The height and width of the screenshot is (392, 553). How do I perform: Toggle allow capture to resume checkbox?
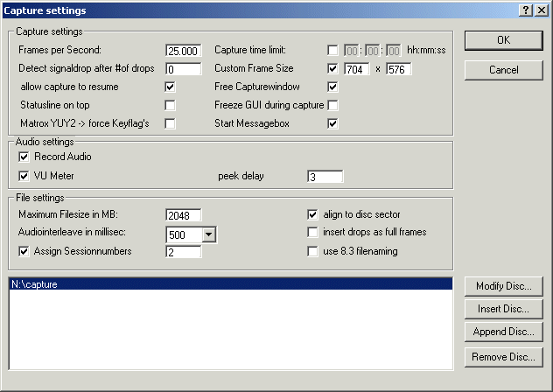pos(170,87)
